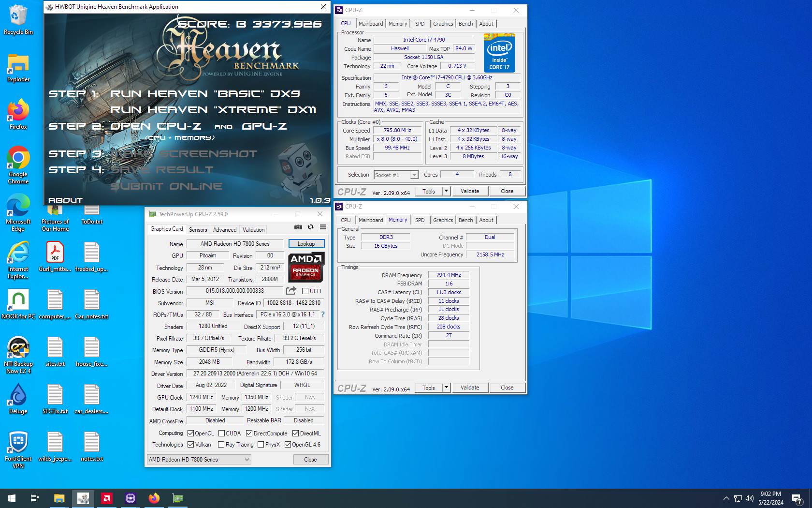Click the BIOS version share/export icon
812x508 pixels.
[x=291, y=291]
